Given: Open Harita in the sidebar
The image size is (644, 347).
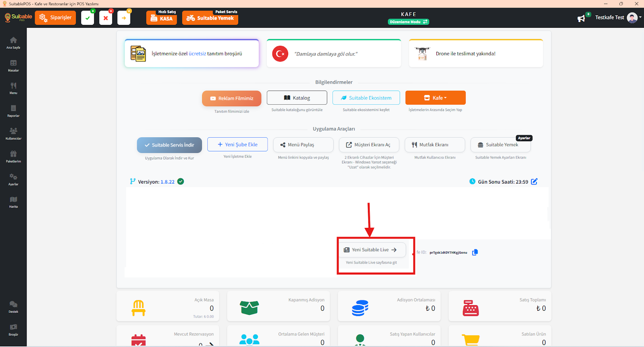Looking at the screenshot, I should click(13, 202).
